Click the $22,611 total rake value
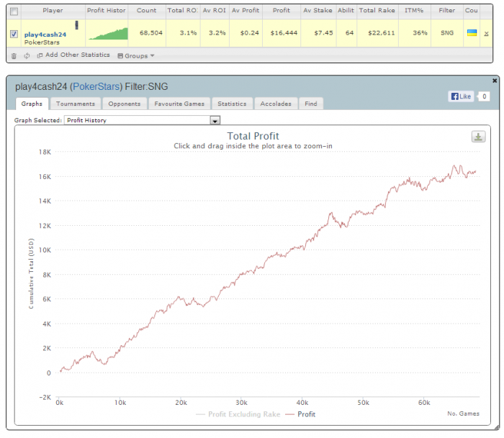Screen dimensions: 504x438 pos(382,33)
